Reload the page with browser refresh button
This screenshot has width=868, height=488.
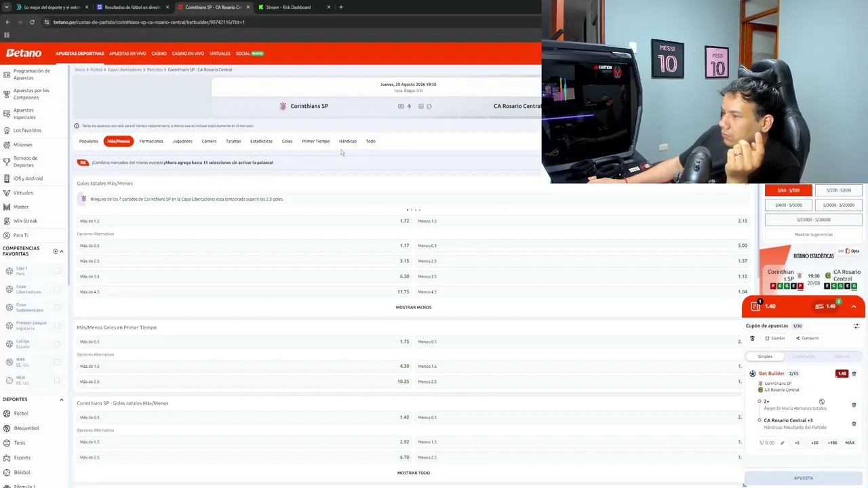click(x=32, y=22)
